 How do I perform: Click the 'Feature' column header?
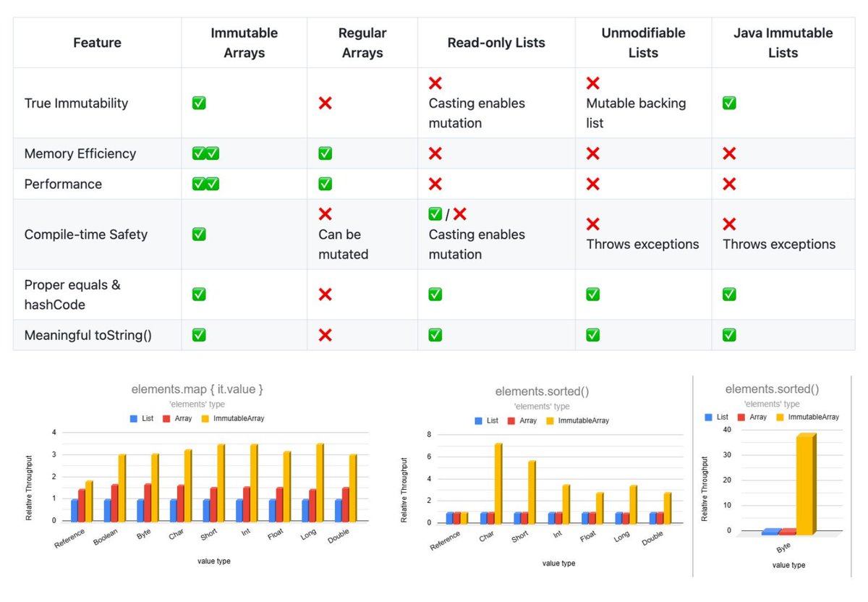tap(97, 43)
